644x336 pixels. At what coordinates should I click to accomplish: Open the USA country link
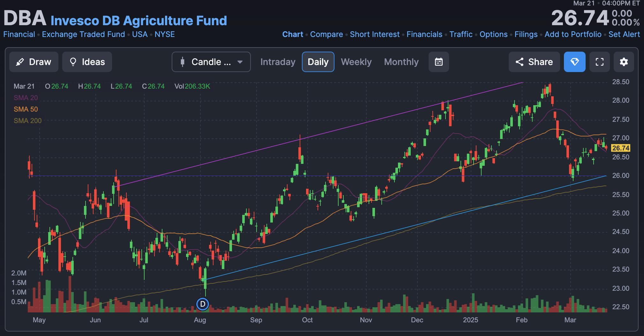140,34
